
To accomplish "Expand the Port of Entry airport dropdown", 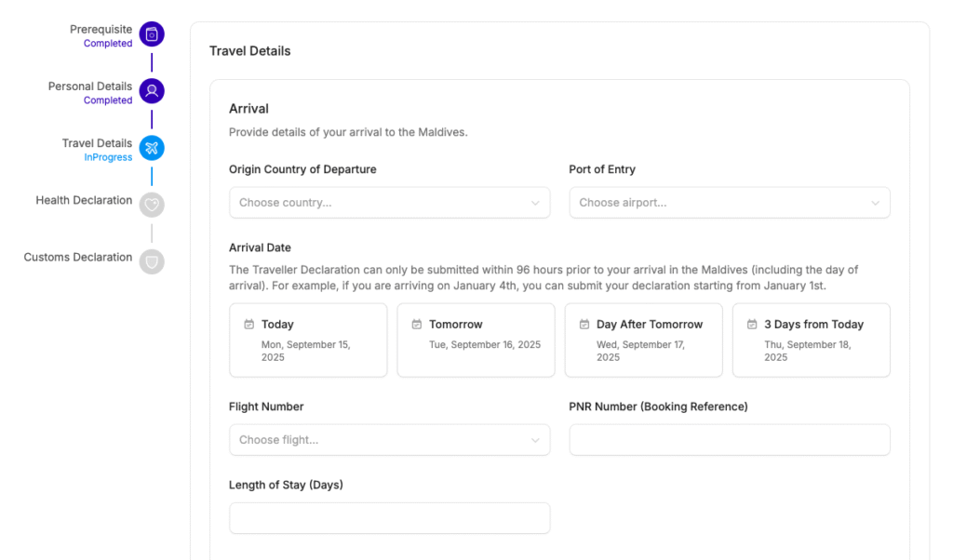I will [x=729, y=203].
